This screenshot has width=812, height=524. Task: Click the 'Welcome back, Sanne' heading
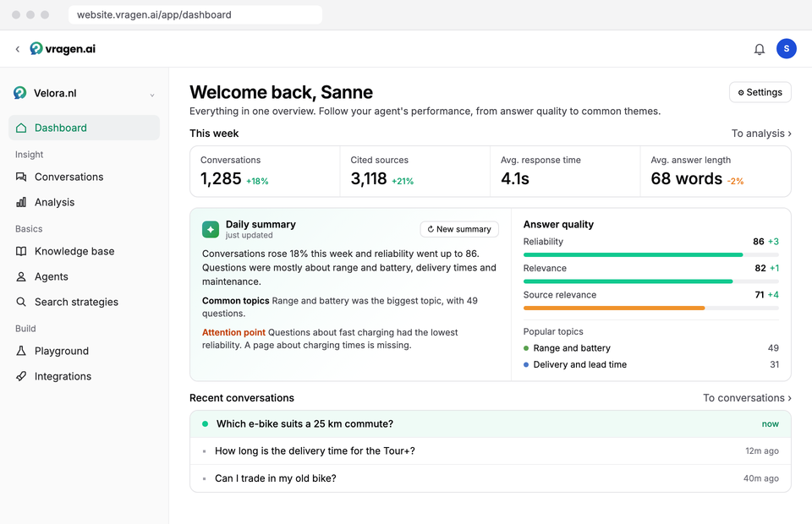(x=281, y=92)
